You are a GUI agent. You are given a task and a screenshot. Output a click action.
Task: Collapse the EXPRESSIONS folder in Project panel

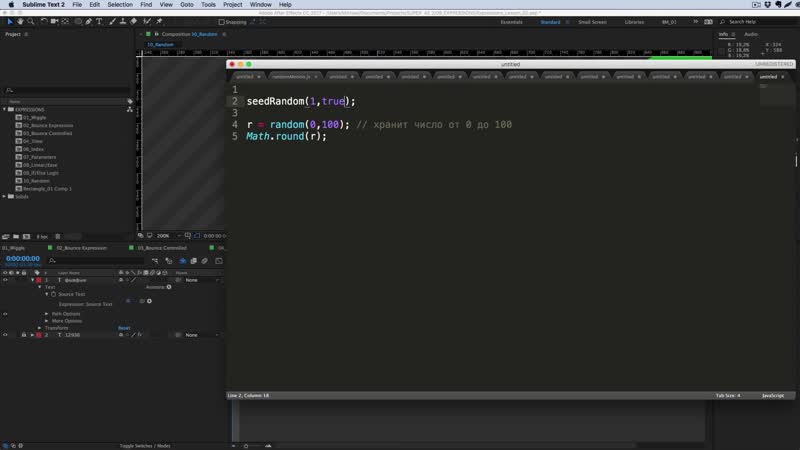[5, 110]
